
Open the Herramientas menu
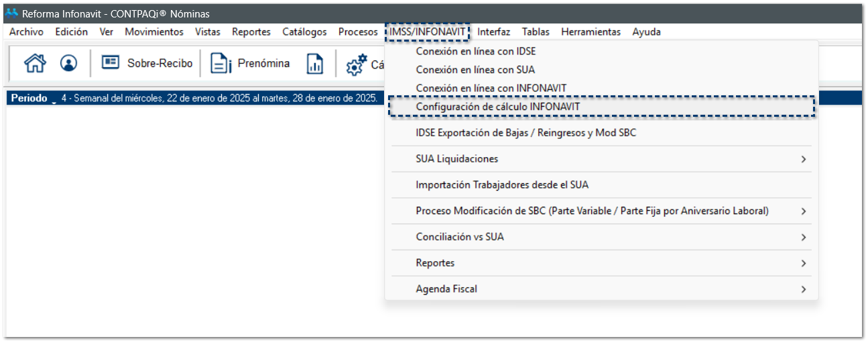[x=591, y=32]
